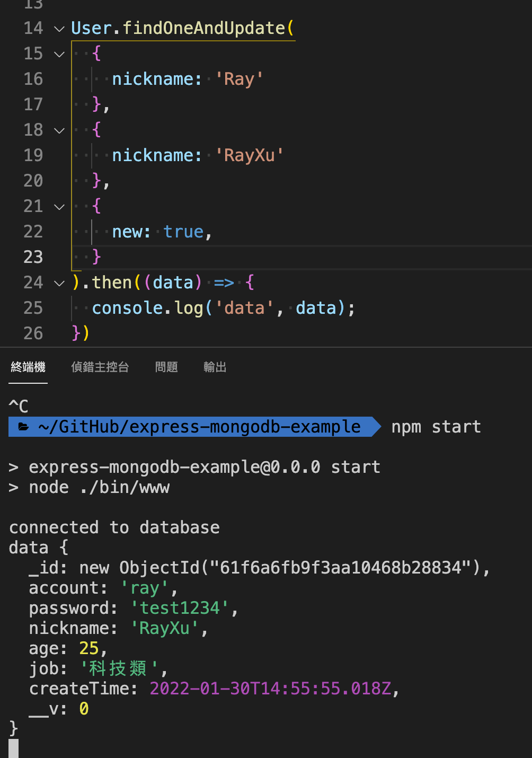This screenshot has width=532, height=758.
Task: Select the 輸出 tab
Action: [x=215, y=367]
